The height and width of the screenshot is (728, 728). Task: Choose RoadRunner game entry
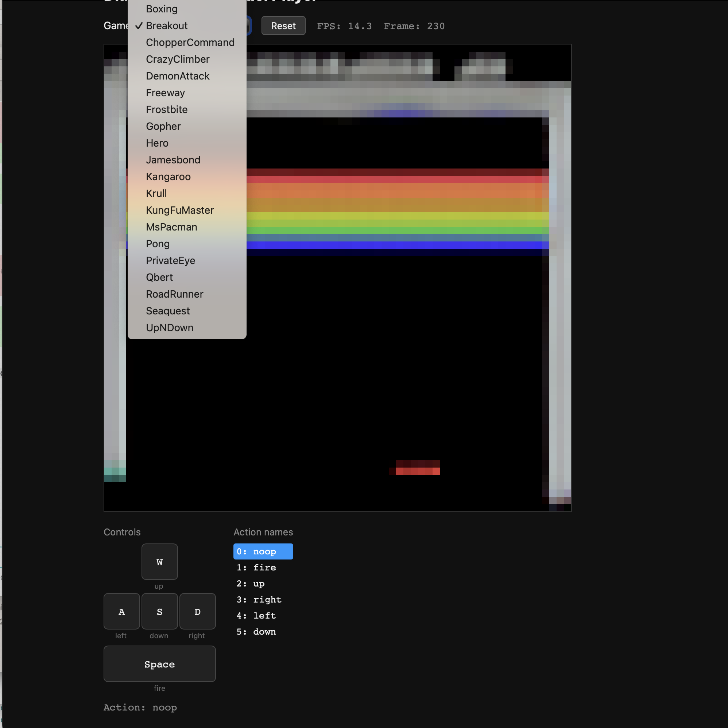[187, 294]
